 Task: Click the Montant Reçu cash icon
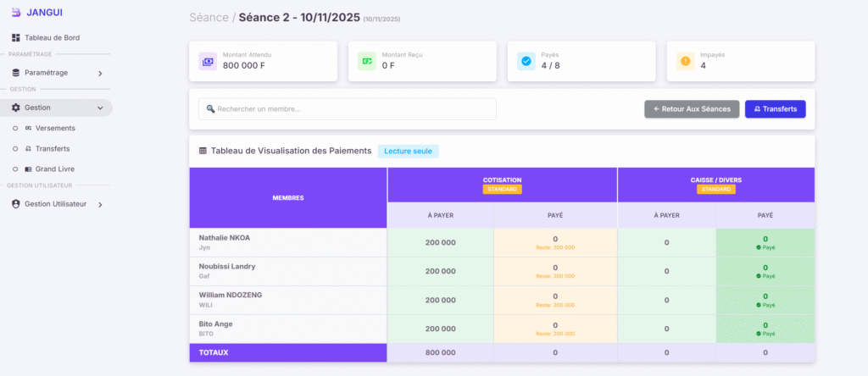pos(367,61)
